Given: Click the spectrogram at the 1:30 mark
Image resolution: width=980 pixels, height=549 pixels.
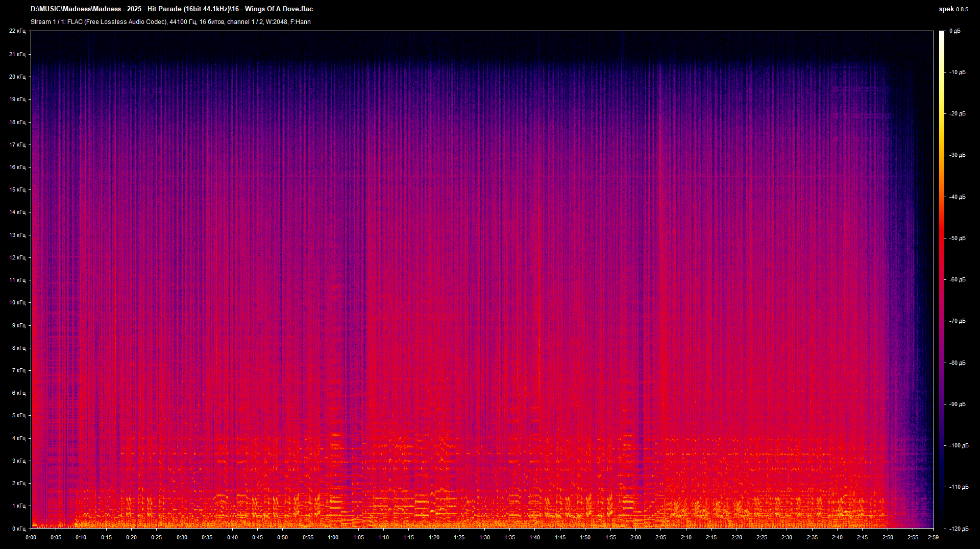Looking at the screenshot, I should click(x=485, y=281).
